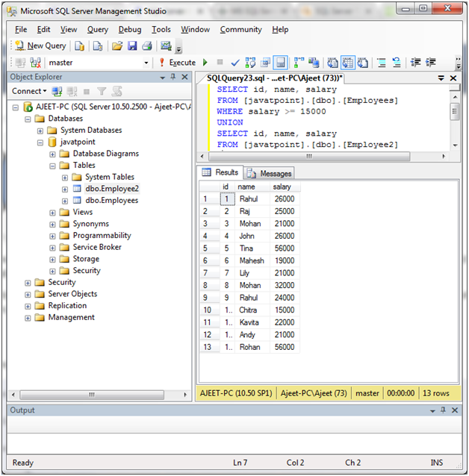Click the query editor vertical scrollbar thumb
The image size is (469, 476).
click(x=455, y=111)
